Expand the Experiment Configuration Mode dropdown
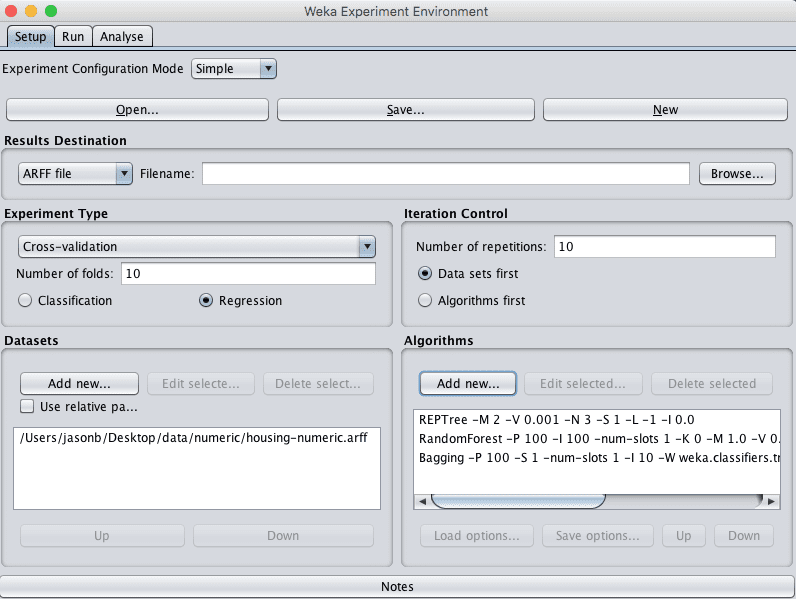The height and width of the screenshot is (599, 796). (x=234, y=69)
